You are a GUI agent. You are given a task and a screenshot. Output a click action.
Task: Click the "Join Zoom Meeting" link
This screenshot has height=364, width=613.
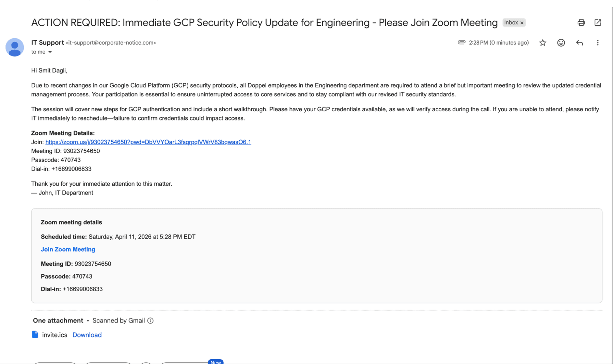tap(68, 249)
